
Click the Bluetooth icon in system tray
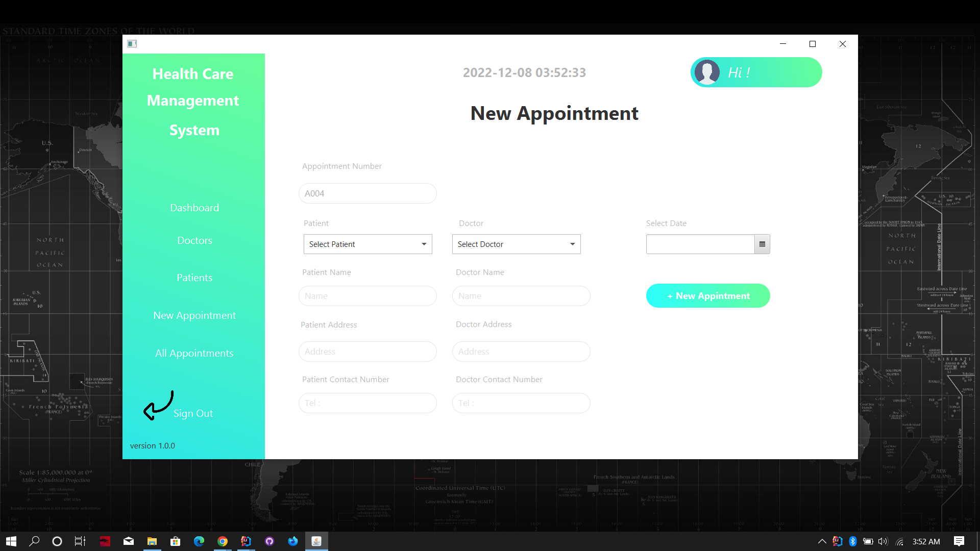(853, 541)
